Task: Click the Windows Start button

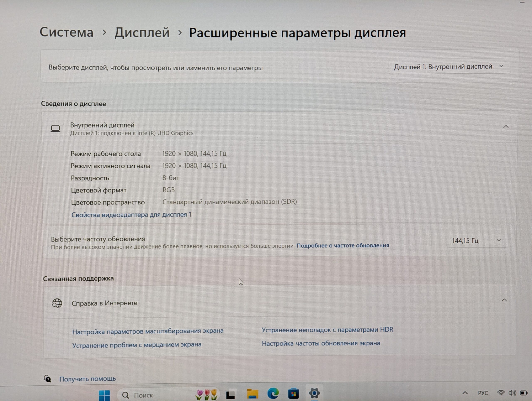Action: click(104, 395)
